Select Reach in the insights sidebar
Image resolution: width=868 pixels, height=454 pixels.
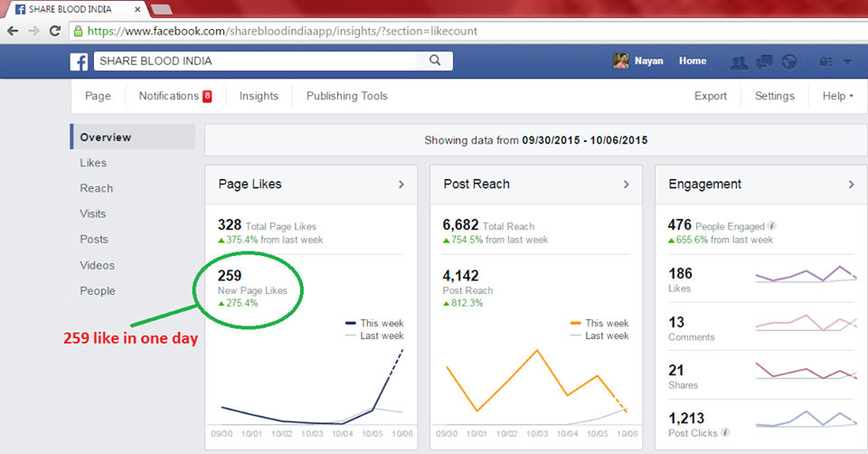pos(97,188)
